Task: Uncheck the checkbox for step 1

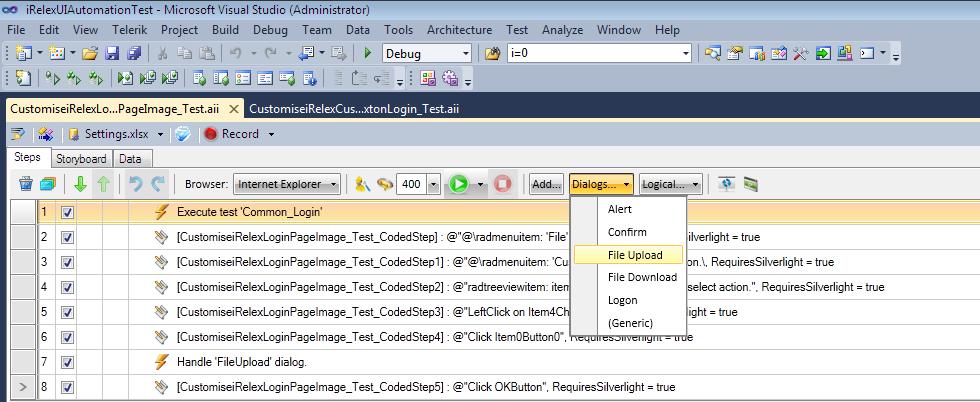Action: click(68, 213)
